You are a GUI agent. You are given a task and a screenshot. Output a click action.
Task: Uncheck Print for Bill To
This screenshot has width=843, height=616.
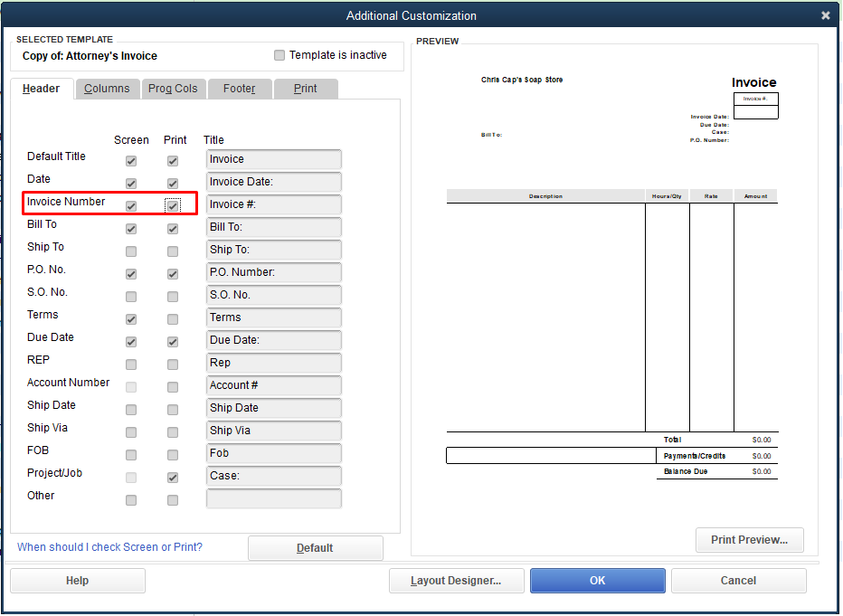(x=173, y=229)
